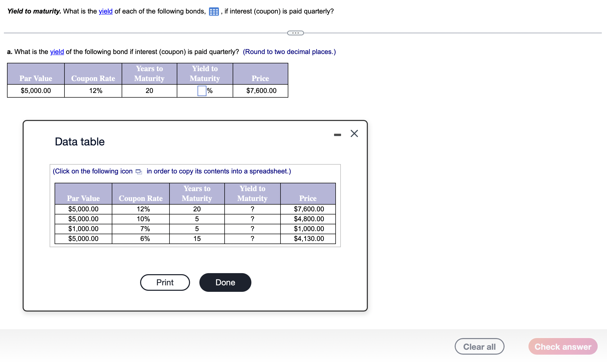The width and height of the screenshot is (607, 364).
Task: Select the 6% coupon rate cell
Action: [x=141, y=239]
